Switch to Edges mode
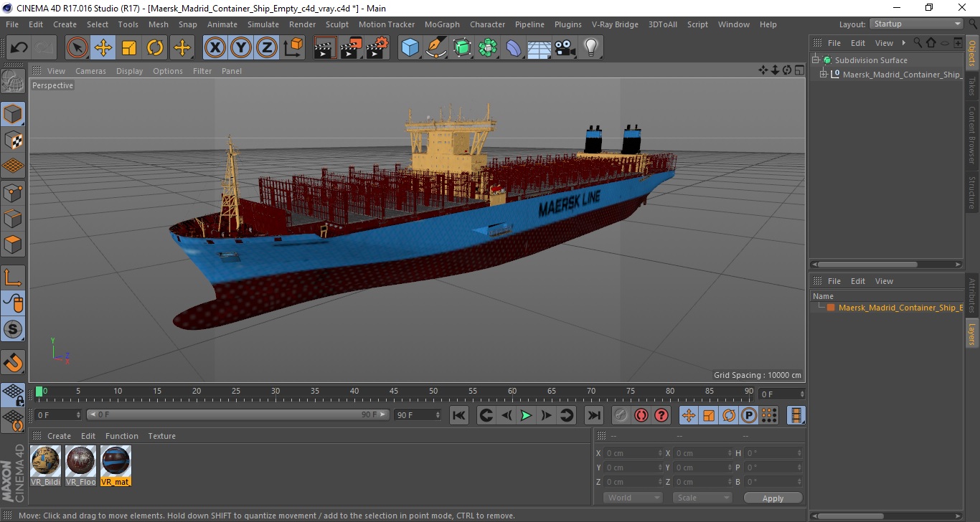The image size is (980, 522). click(13, 218)
